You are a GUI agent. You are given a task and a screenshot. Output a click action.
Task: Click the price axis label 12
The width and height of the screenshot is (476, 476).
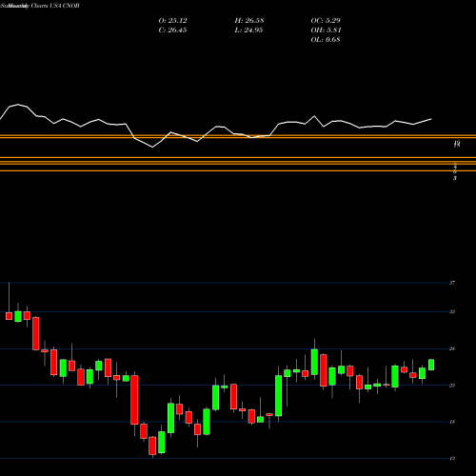pyautogui.click(x=452, y=458)
